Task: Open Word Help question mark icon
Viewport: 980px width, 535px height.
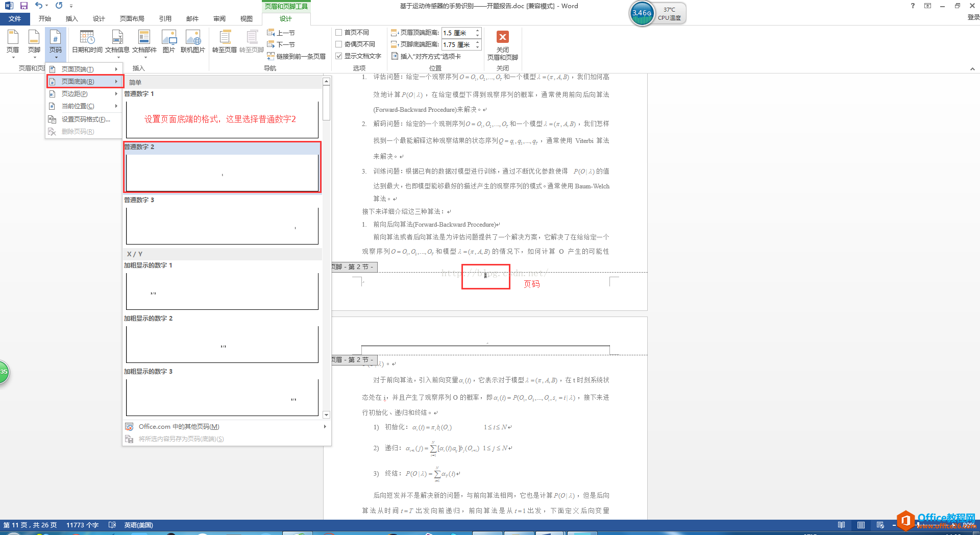Action: (x=913, y=6)
